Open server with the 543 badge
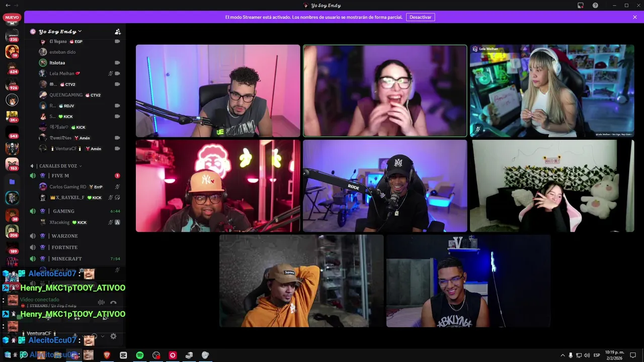This screenshot has width=644, height=362. [x=12, y=132]
